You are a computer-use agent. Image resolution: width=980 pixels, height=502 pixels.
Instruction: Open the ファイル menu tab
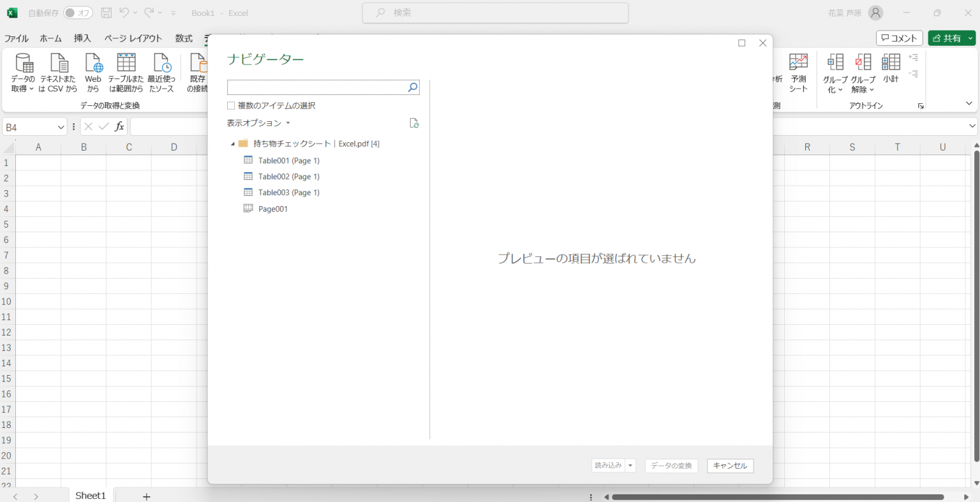point(17,38)
